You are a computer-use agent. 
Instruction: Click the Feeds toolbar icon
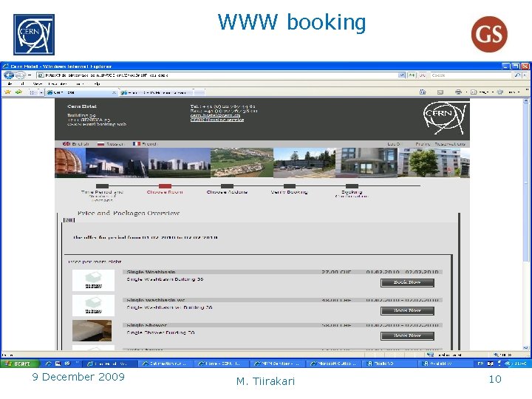pos(440,92)
